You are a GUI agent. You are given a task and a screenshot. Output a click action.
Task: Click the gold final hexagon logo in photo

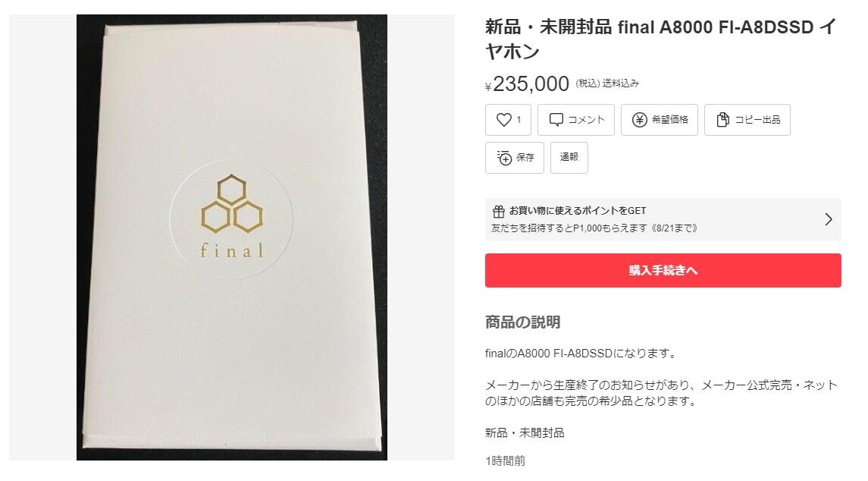coord(231,217)
